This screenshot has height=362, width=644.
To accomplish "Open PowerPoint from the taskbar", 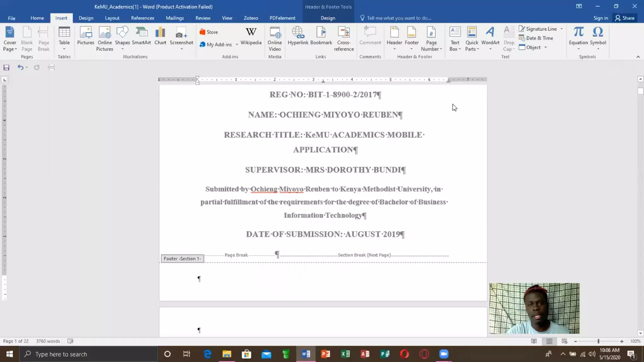I will pos(325,354).
